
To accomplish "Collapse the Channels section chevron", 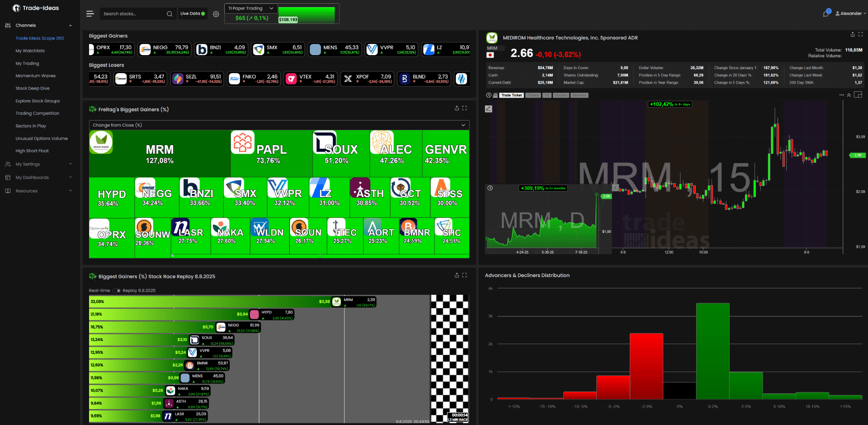I will pyautogui.click(x=71, y=25).
